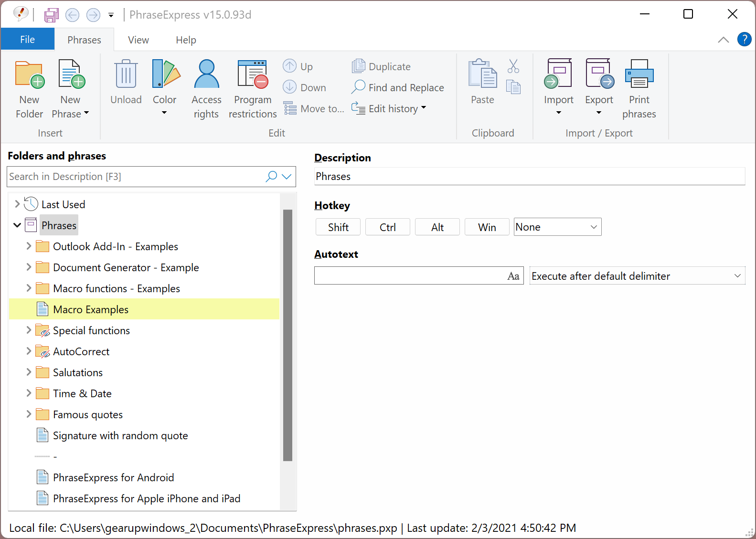Collapse the ribbon with the chevron
This screenshot has width=756, height=539.
(723, 40)
